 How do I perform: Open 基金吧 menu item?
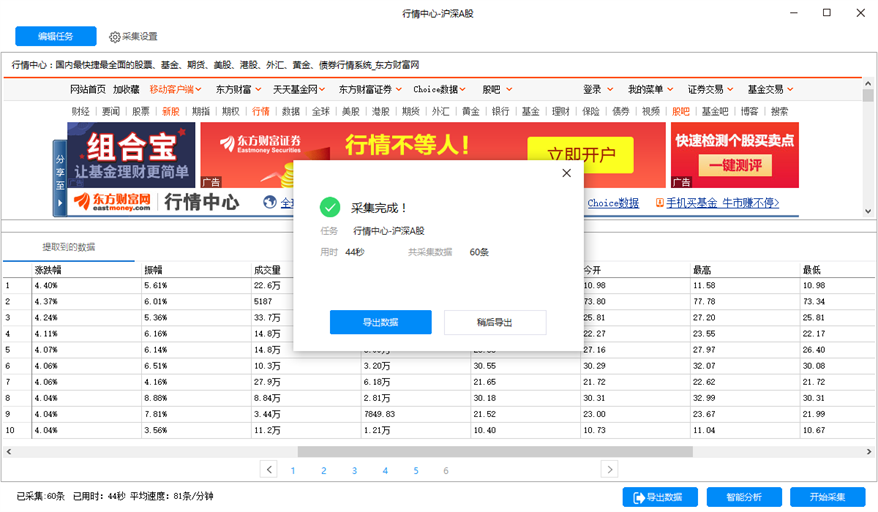click(715, 111)
